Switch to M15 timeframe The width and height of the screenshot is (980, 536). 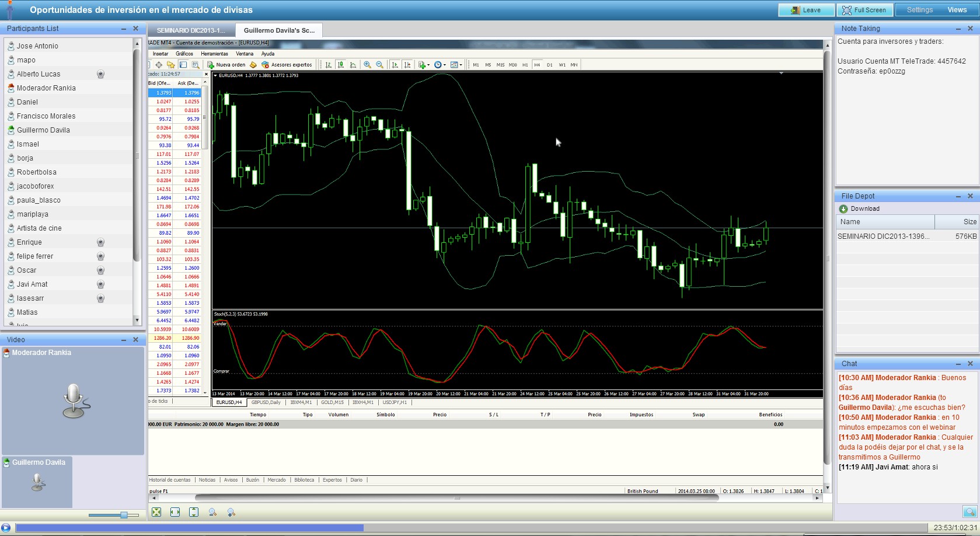(500, 65)
